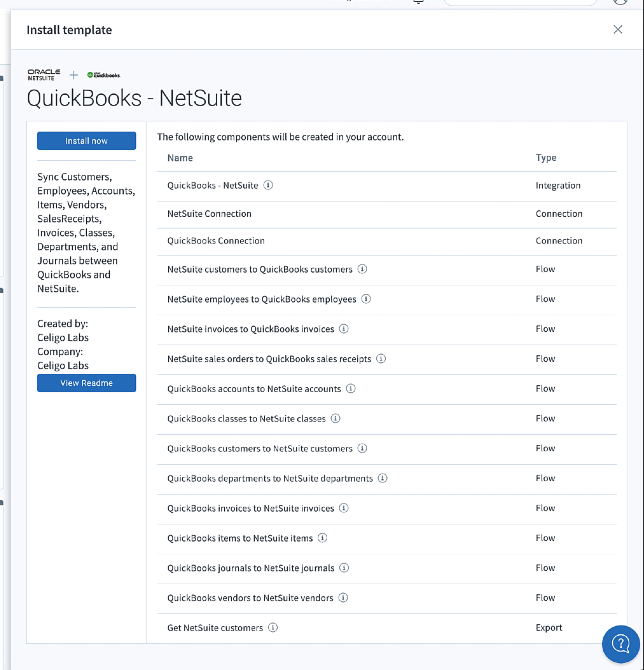This screenshot has height=670, width=644.
Task: Click NetSuite employees to QuickBooks employees text
Action: click(x=262, y=299)
